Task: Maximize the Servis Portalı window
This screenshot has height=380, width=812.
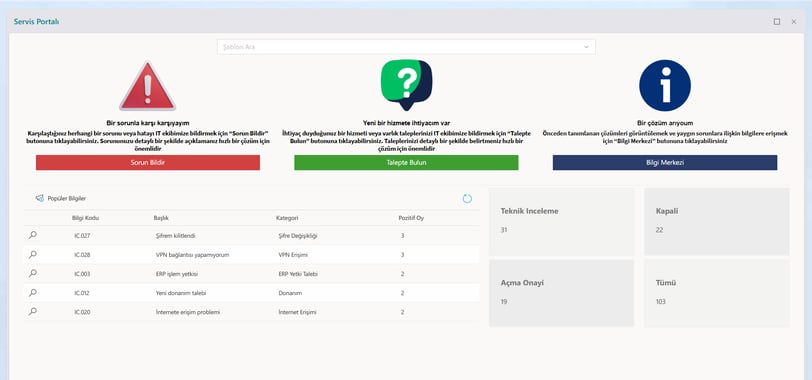Action: click(777, 22)
